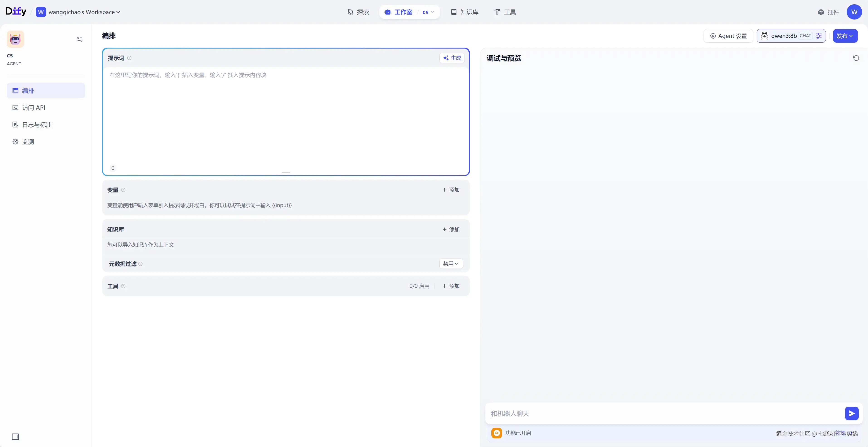Click the help icon next to 工具

tap(123, 286)
